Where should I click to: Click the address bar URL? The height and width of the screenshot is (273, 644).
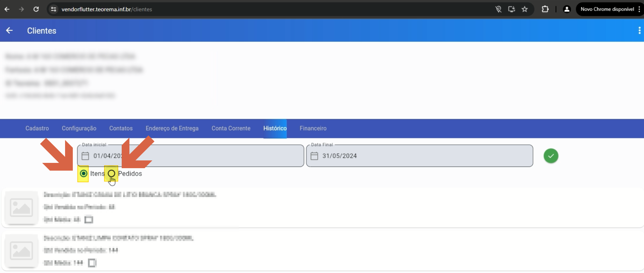pyautogui.click(x=107, y=9)
